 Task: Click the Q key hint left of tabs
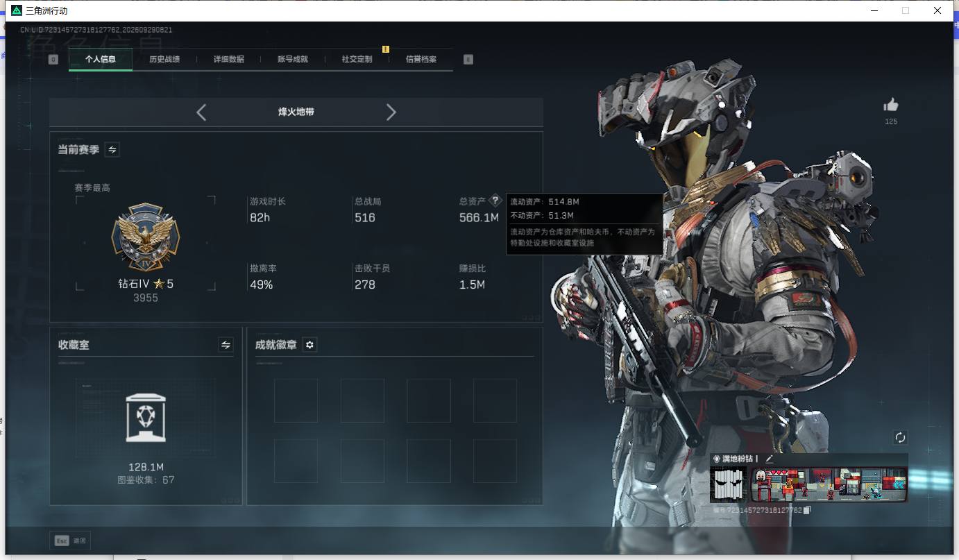[53, 60]
